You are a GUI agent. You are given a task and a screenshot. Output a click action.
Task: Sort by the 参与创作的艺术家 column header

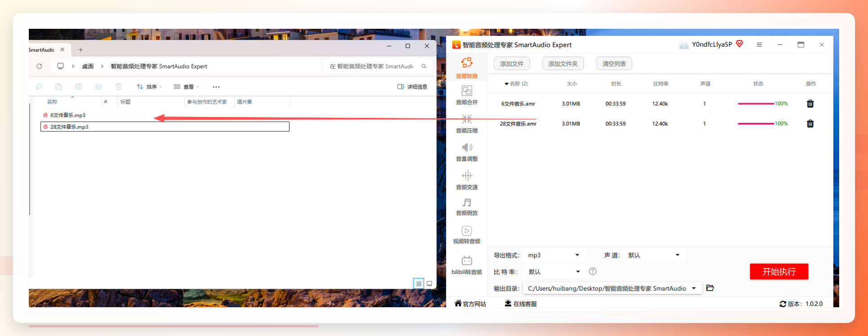point(207,102)
